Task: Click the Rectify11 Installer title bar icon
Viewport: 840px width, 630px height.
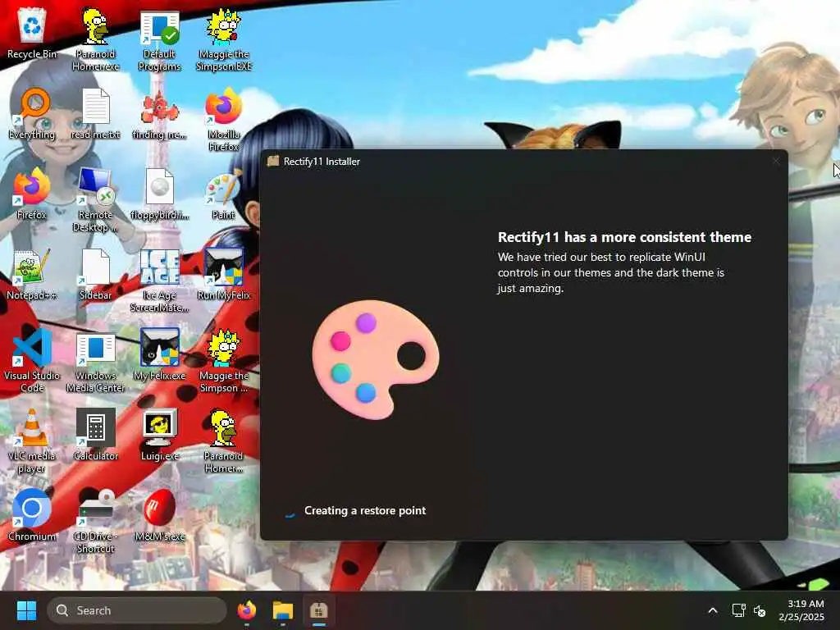Action: (273, 162)
